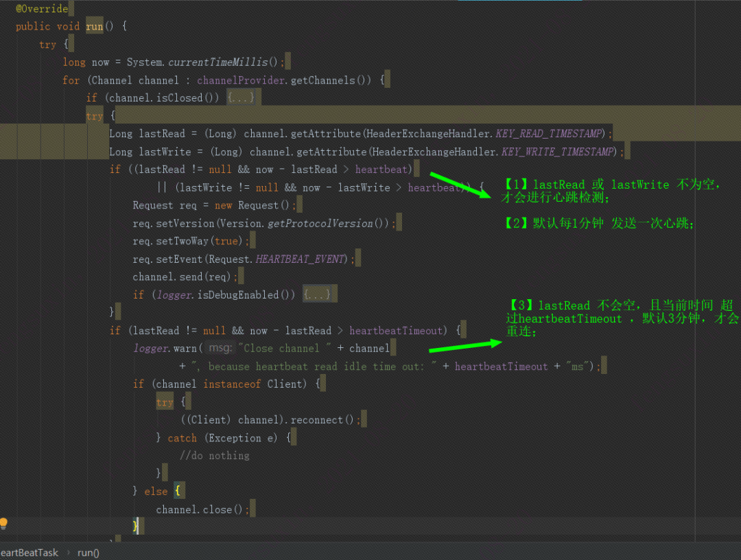Click the msg: parameter hint
The width and height of the screenshot is (741, 560).
pyautogui.click(x=220, y=349)
